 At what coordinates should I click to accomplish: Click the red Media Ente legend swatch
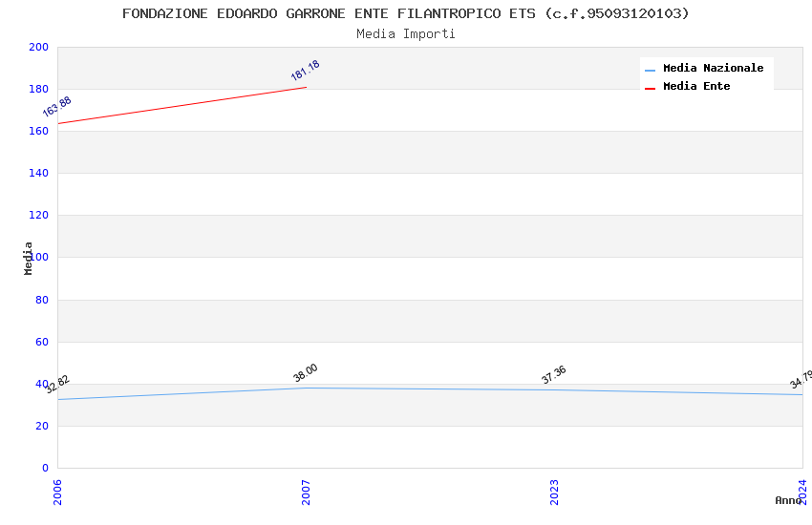[650, 89]
